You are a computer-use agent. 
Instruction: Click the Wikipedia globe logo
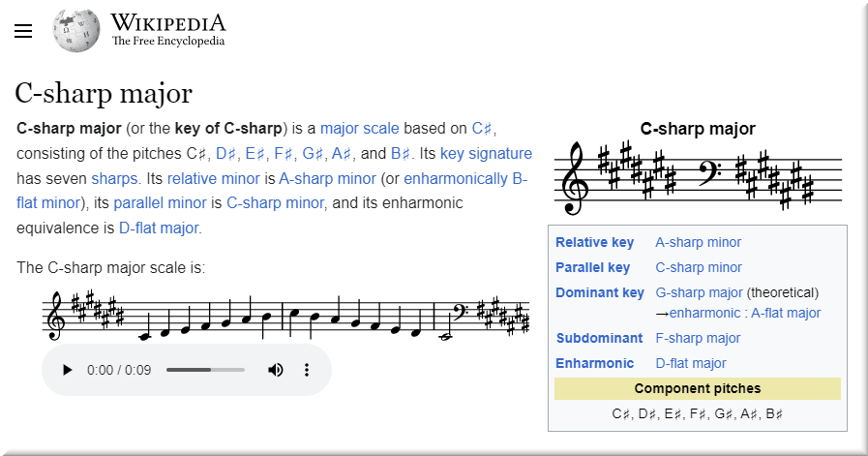tap(75, 30)
